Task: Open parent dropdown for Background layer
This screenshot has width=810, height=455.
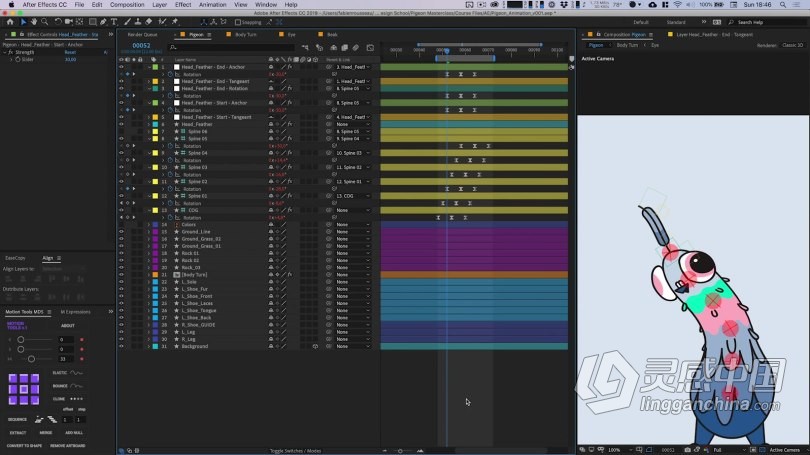Action: (353, 347)
